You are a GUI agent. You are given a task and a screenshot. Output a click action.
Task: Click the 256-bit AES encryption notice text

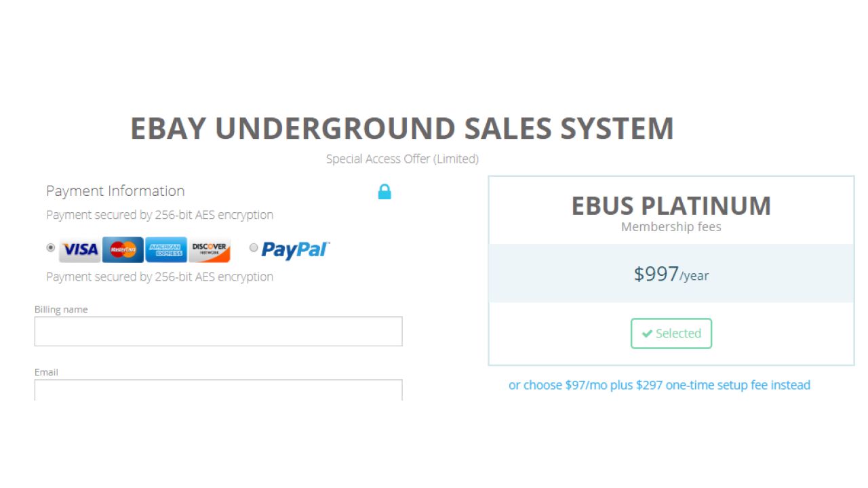point(159,215)
